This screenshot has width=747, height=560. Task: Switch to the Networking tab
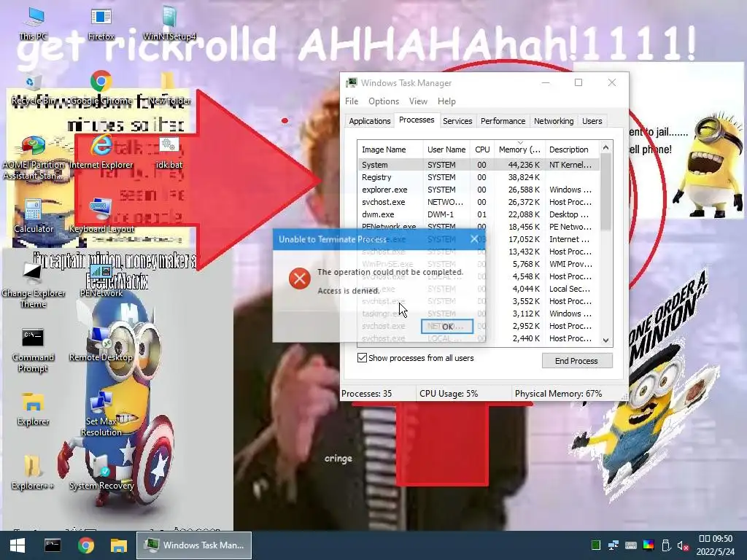tap(554, 121)
